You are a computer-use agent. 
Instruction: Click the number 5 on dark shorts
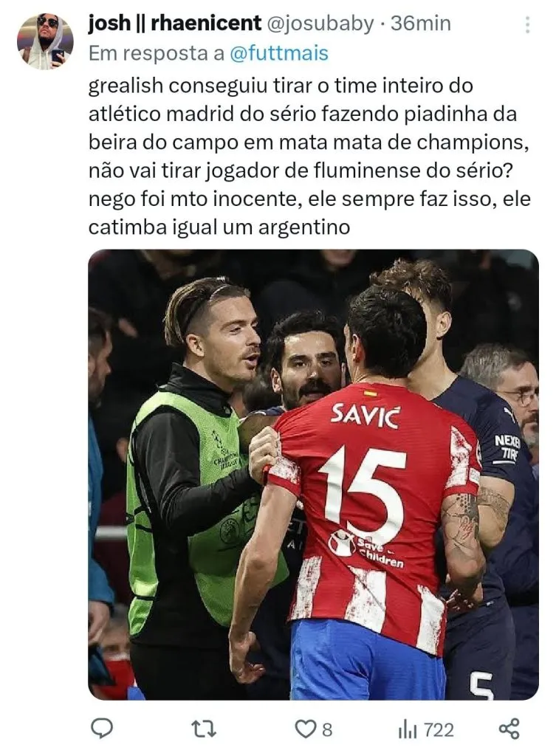pos(481,686)
